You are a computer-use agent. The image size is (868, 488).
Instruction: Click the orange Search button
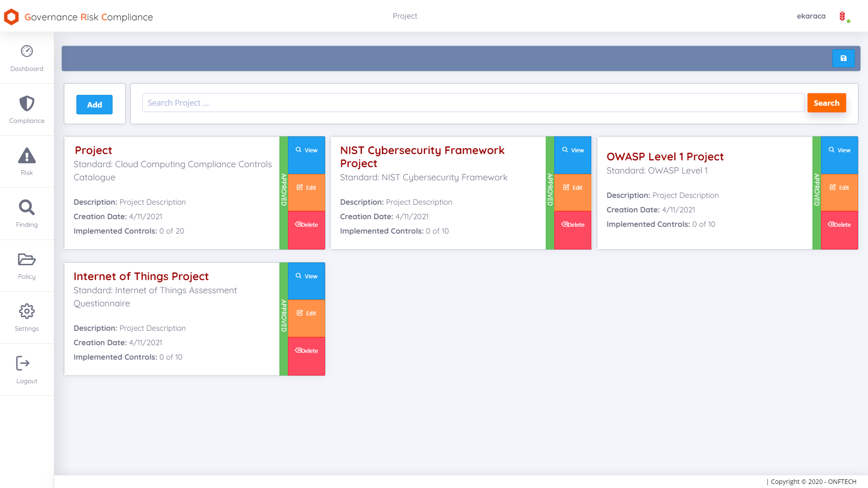(826, 103)
